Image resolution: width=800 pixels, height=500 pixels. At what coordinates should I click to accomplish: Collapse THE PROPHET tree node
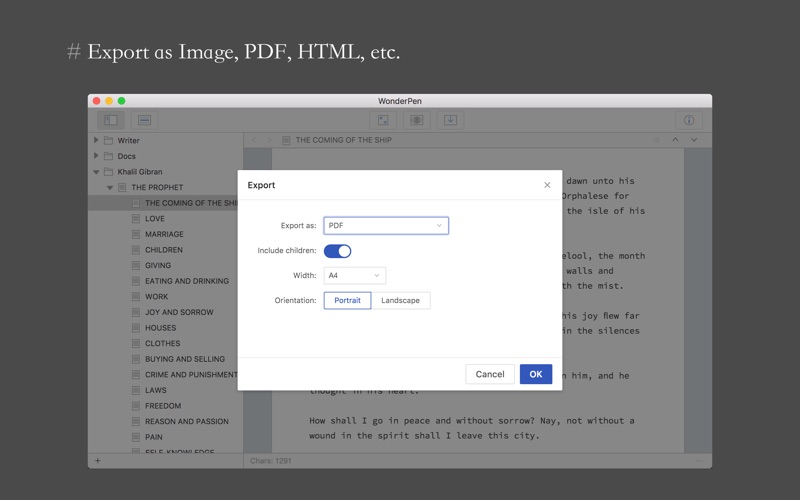(x=110, y=188)
